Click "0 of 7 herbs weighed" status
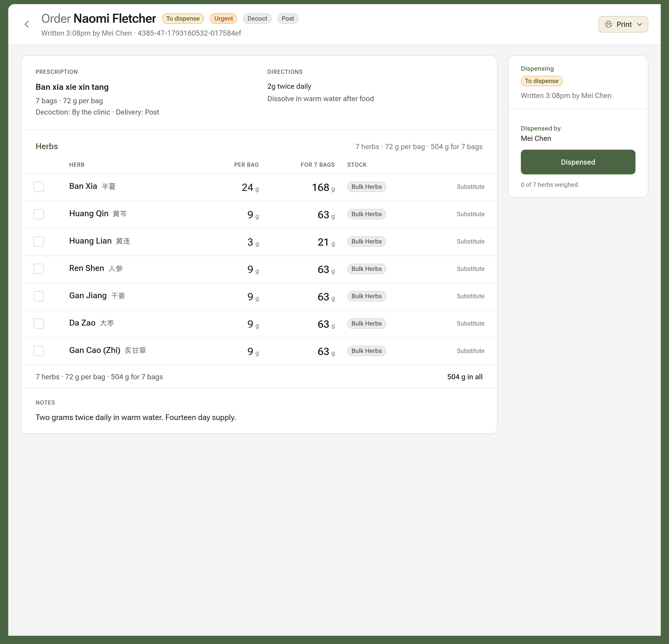 (549, 185)
